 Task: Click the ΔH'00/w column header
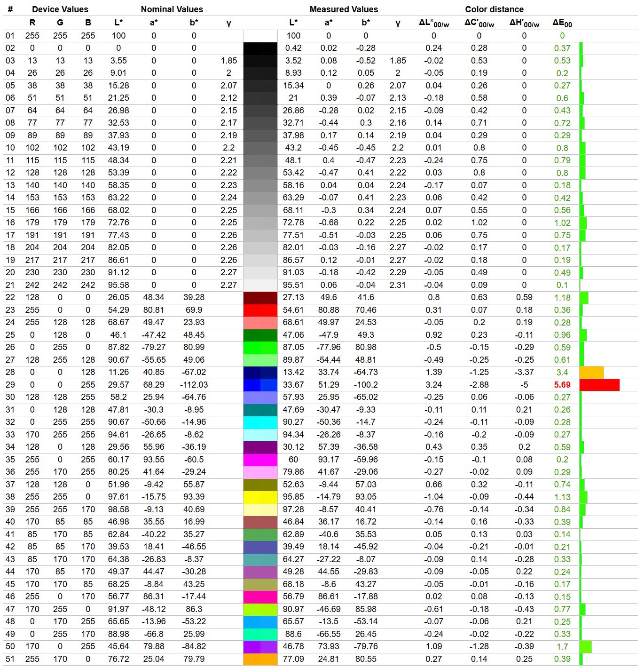(524, 23)
